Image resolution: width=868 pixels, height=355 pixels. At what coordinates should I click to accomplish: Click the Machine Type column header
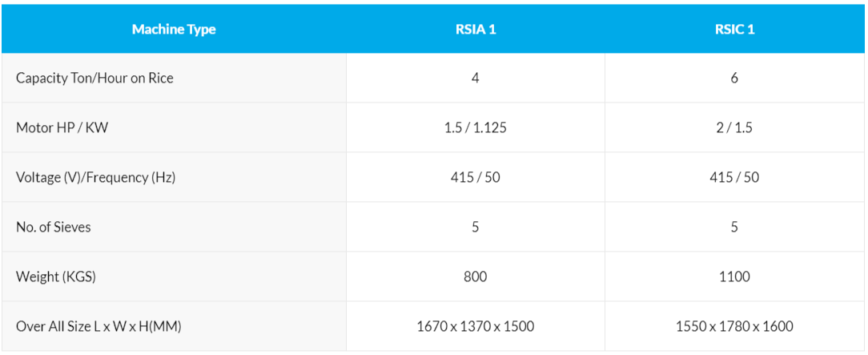(x=174, y=30)
